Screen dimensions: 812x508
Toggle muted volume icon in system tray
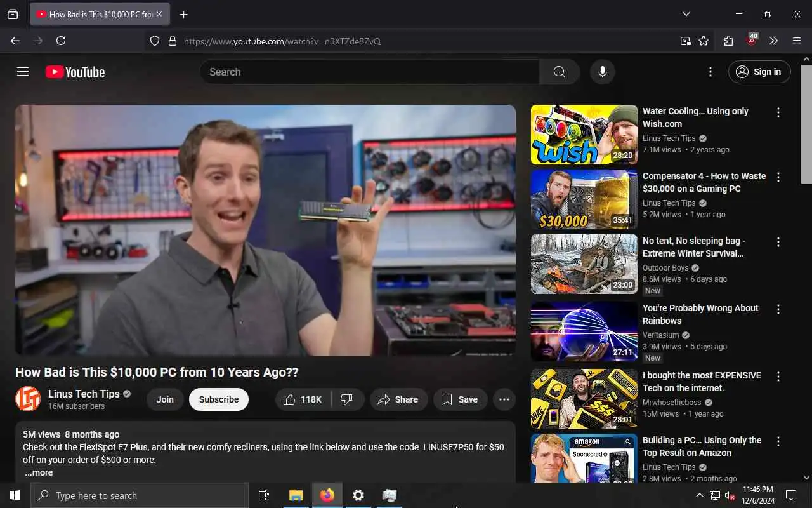click(730, 495)
